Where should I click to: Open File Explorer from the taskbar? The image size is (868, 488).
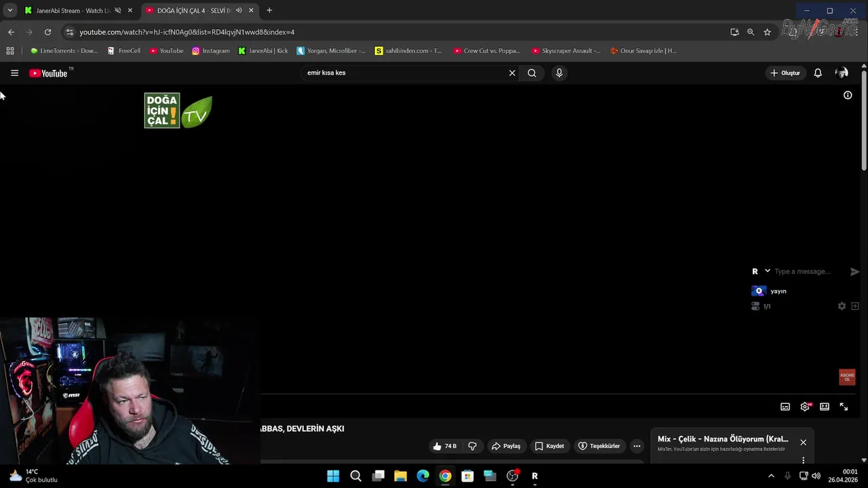400,476
